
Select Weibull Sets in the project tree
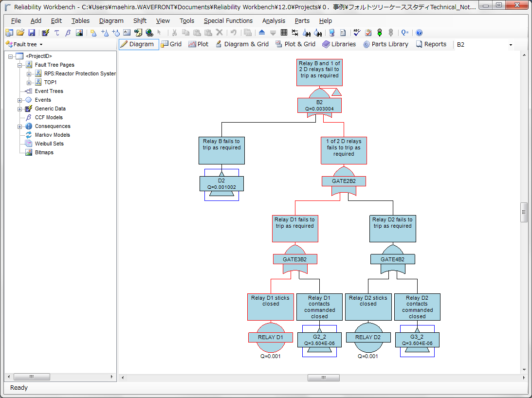[49, 144]
